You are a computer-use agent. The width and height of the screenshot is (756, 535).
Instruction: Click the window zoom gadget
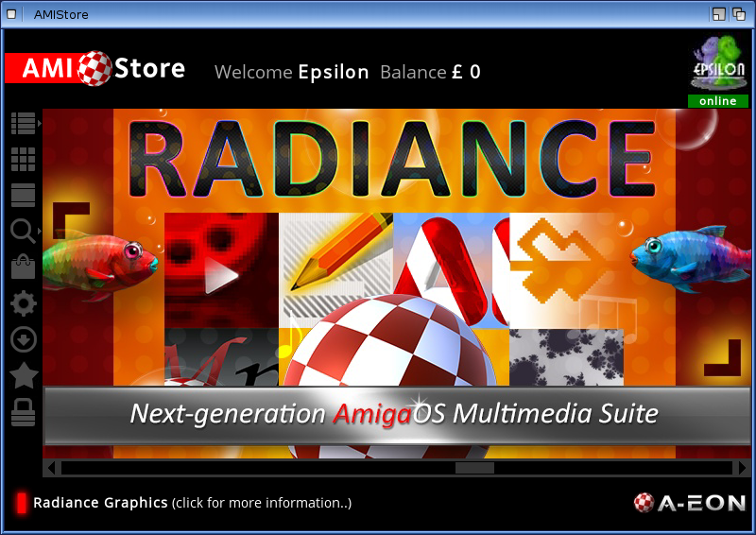pyautogui.click(x=719, y=14)
